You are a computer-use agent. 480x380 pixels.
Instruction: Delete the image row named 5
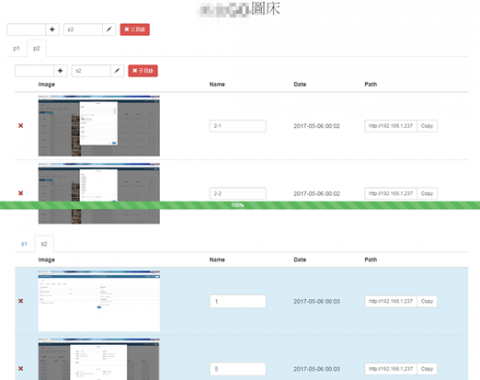point(21,369)
